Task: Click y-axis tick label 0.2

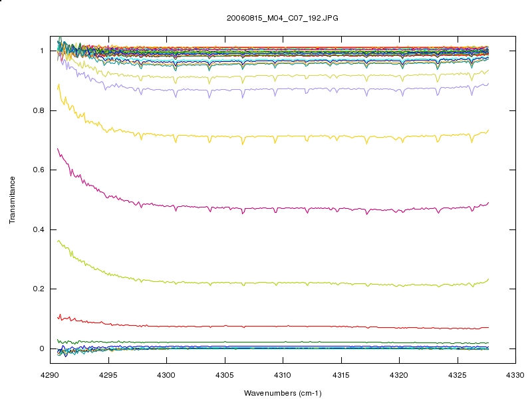Action: tap(39, 289)
